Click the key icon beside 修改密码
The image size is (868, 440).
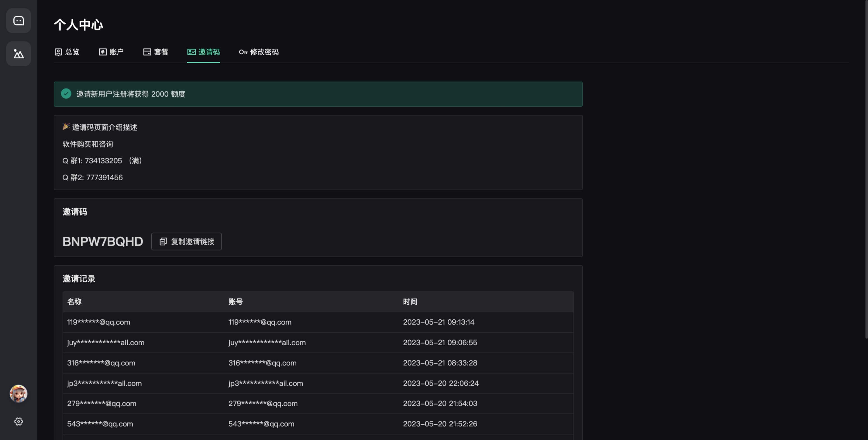[x=243, y=52]
